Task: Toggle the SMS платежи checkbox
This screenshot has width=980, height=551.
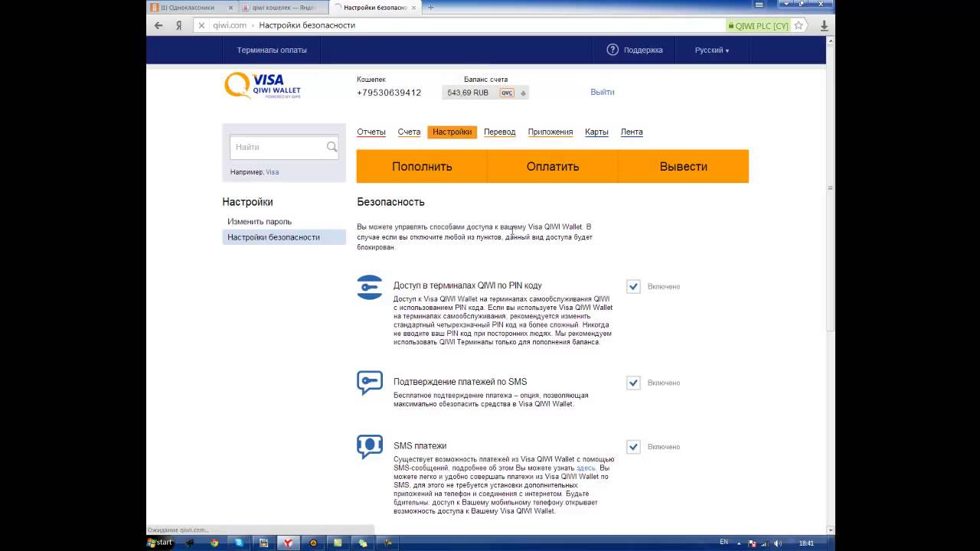Action: [x=633, y=447]
